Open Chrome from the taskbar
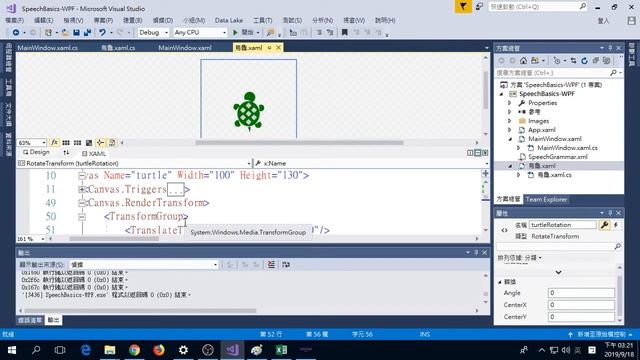The width and height of the screenshot is (640, 360). pyautogui.click(x=134, y=350)
